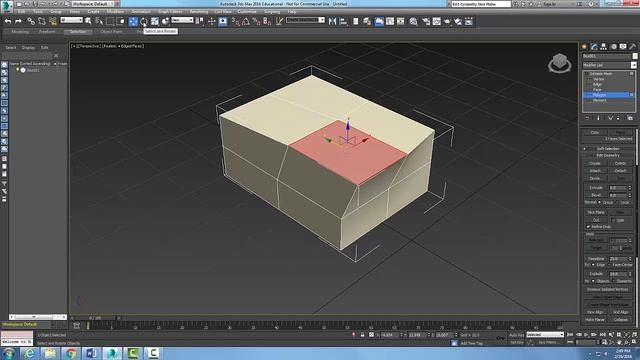The height and width of the screenshot is (360, 640).
Task: Activate the Select and Rotate tool
Action: pos(144,21)
